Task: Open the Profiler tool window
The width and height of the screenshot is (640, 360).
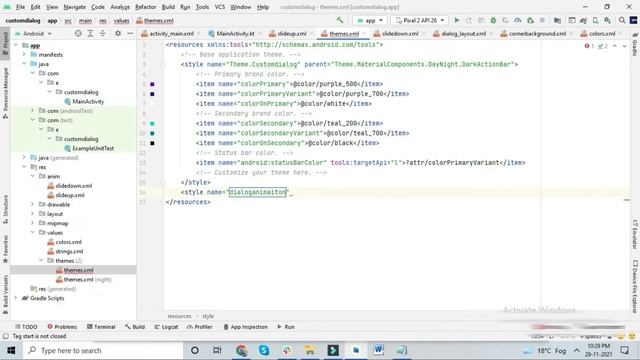Action: pyautogui.click(x=200, y=327)
